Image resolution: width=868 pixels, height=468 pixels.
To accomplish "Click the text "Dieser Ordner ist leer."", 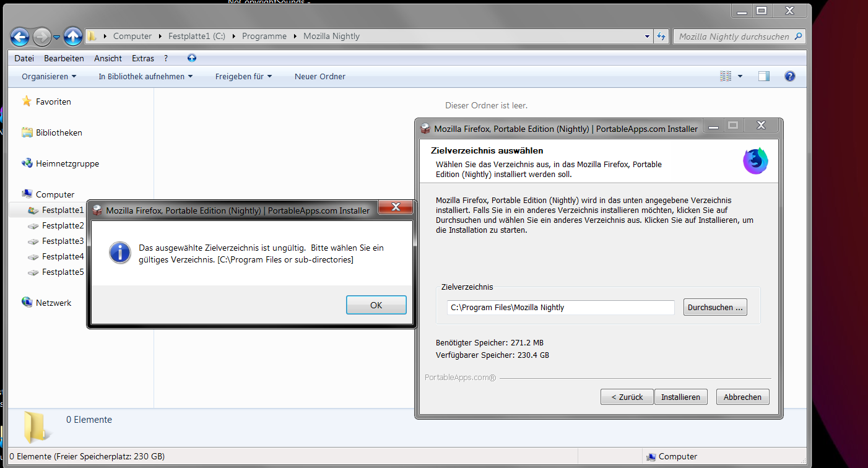I will (486, 105).
